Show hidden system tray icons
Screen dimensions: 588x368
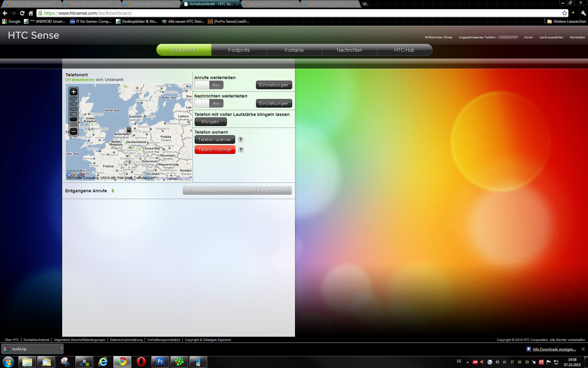[468, 362]
